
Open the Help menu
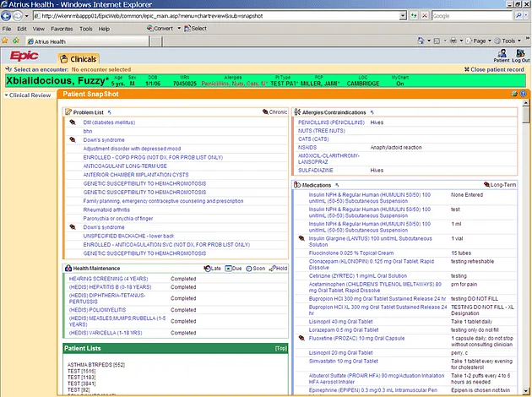[x=104, y=29]
